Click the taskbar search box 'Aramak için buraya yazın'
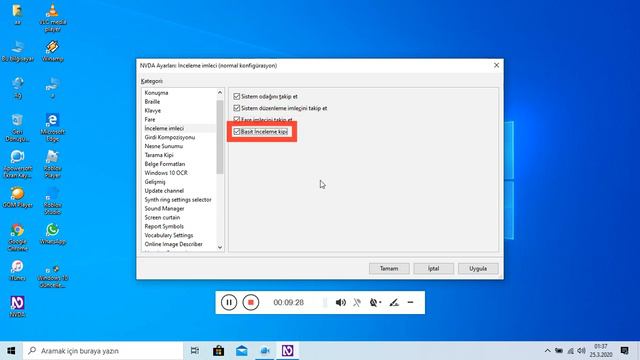This screenshot has height=360, width=640. click(x=103, y=351)
